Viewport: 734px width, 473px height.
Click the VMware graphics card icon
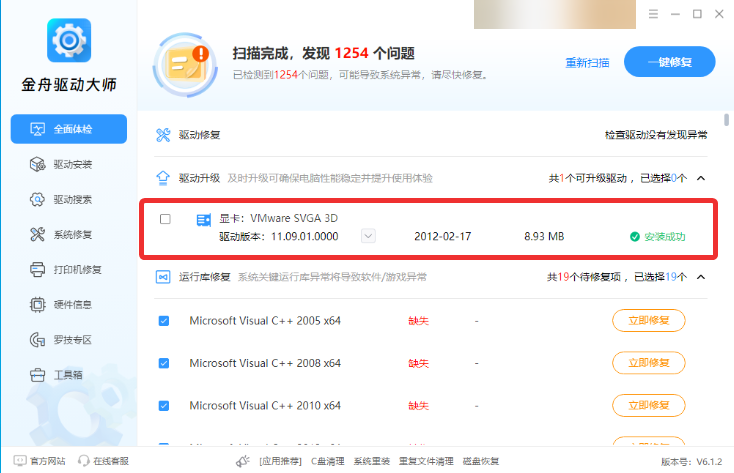pos(203,220)
